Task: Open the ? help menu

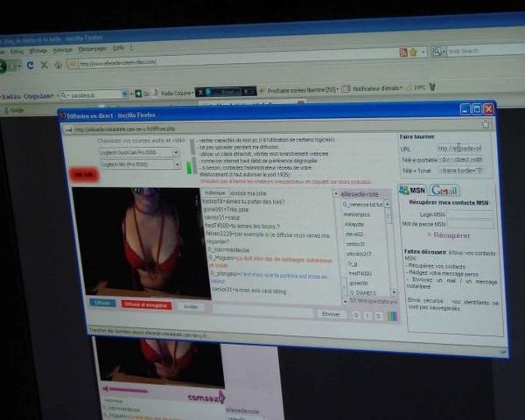Action: (131, 47)
